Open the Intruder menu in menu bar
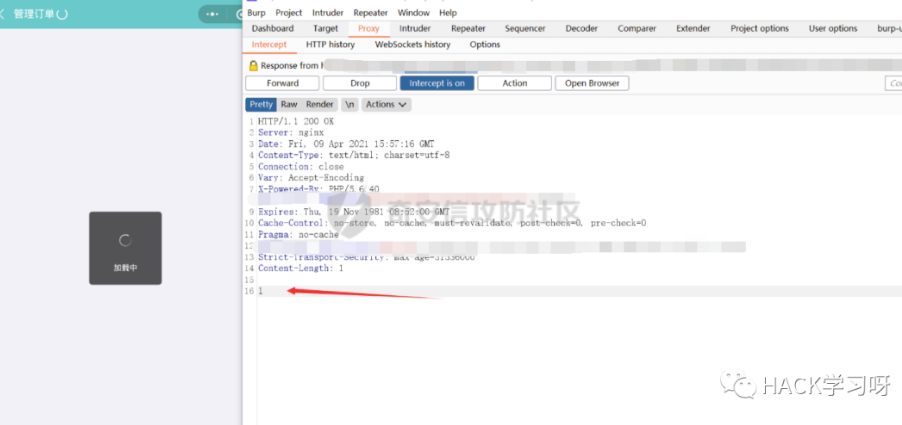This screenshot has width=902, height=425. point(328,13)
